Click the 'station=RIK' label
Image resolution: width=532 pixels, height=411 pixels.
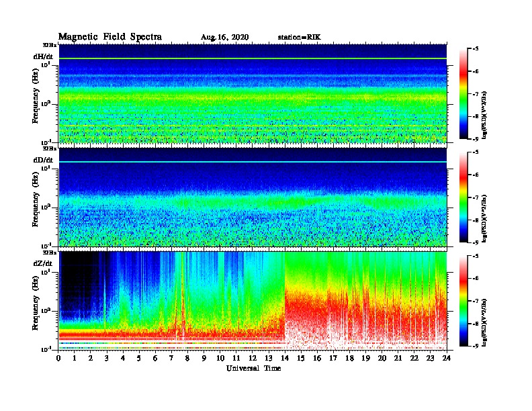point(300,37)
